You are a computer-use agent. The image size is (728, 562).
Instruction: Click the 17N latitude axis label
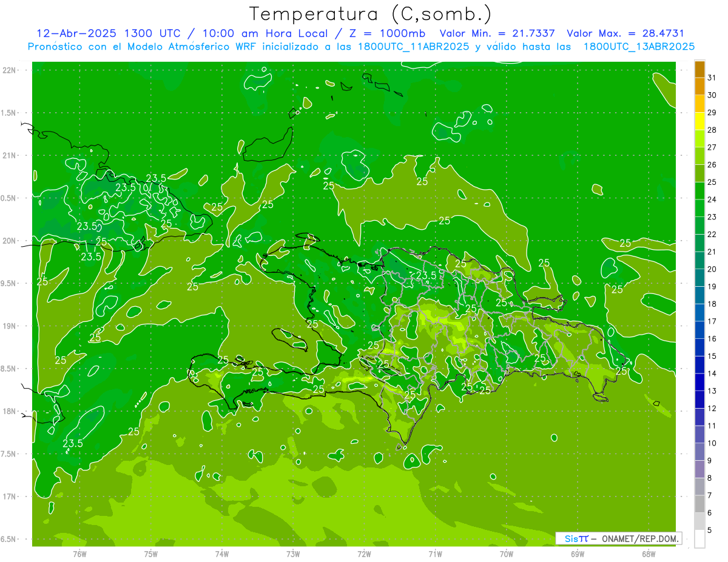[10, 497]
